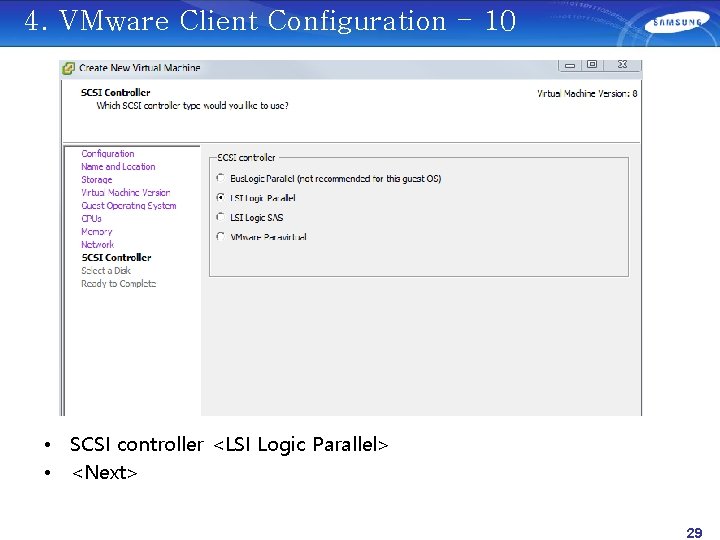Go to the Network step
Viewport: 720px width, 540px height.
point(97,244)
